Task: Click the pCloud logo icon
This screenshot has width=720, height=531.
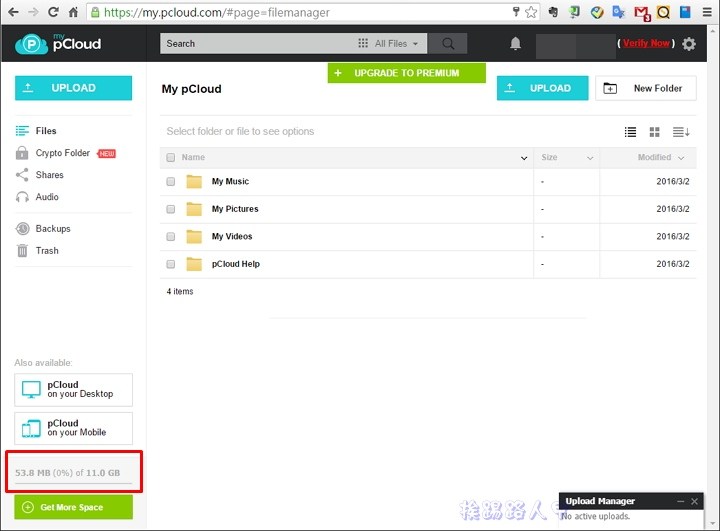Action: tap(31, 44)
